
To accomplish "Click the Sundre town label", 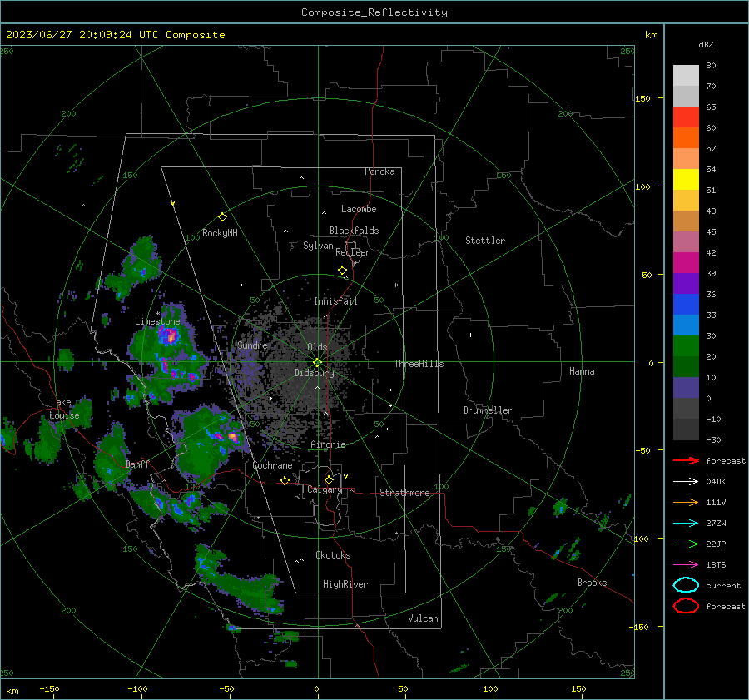I will 252,345.
